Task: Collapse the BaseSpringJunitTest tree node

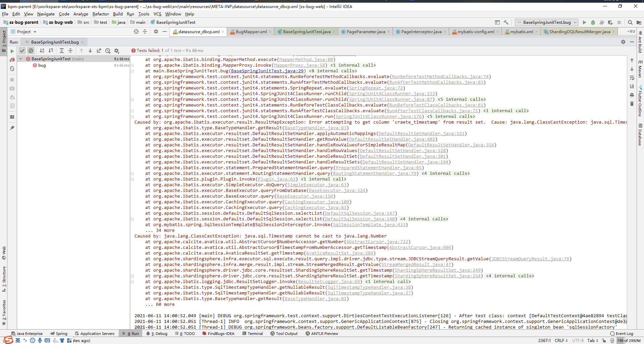Action: (x=21, y=59)
